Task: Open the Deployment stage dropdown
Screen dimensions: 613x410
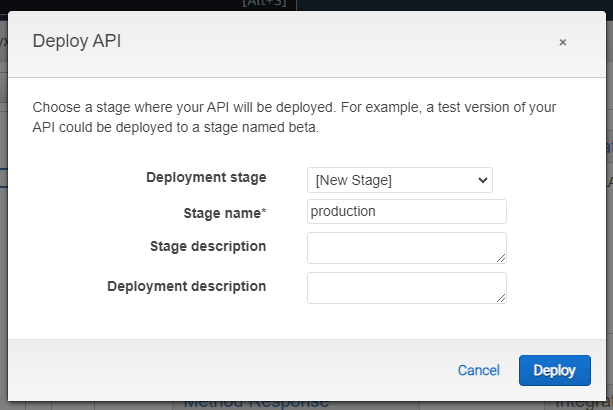Action: click(x=399, y=180)
